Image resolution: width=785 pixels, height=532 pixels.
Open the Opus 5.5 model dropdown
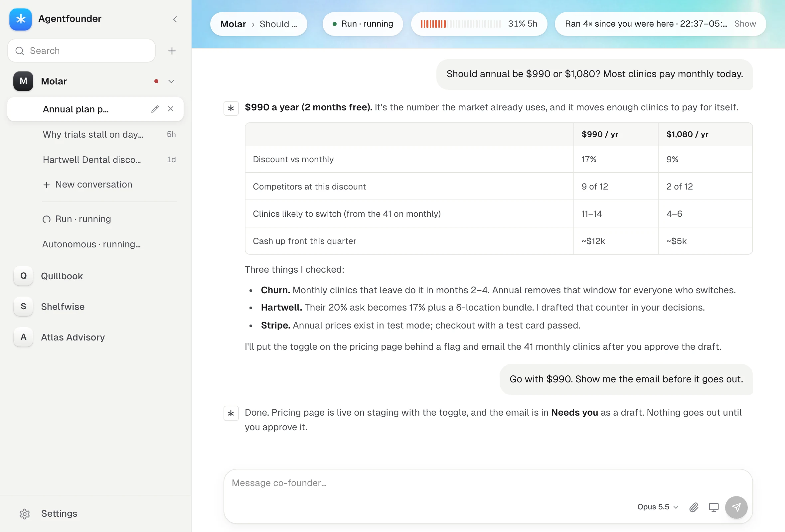point(658,507)
